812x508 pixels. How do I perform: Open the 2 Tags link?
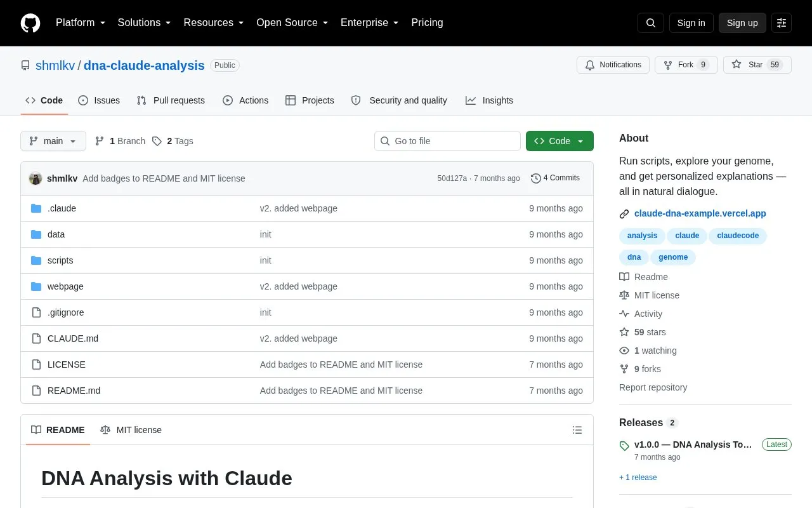click(173, 141)
